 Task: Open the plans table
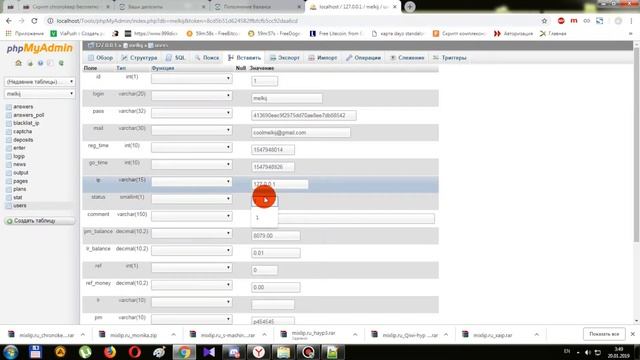click(20, 189)
